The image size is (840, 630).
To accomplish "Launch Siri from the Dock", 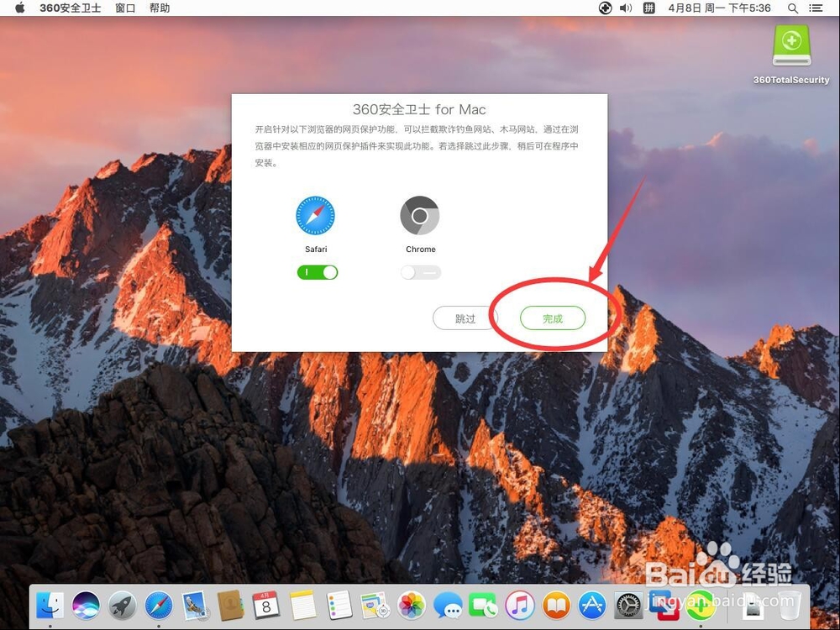I will [86, 606].
